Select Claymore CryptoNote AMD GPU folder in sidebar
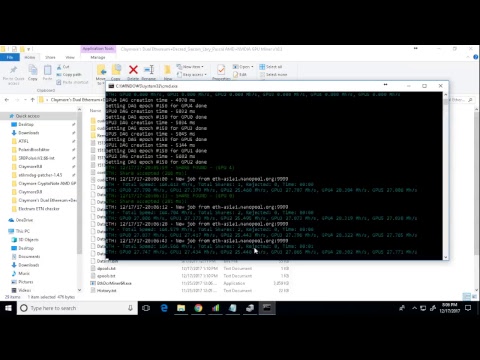This screenshot has width=480, height=360. click(47, 183)
